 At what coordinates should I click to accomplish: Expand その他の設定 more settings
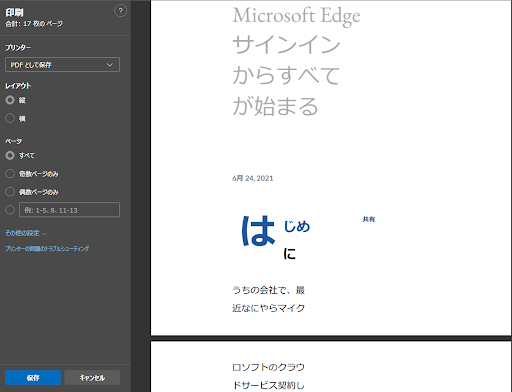[26, 233]
